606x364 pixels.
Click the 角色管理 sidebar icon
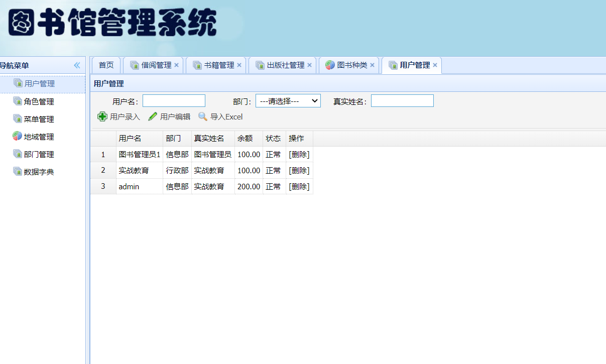point(18,101)
